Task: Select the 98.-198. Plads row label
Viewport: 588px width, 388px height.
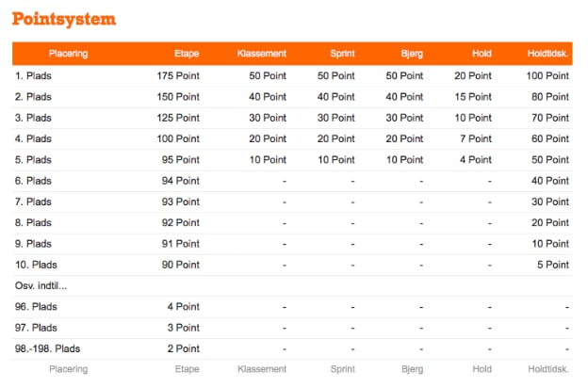Action: coord(47,348)
